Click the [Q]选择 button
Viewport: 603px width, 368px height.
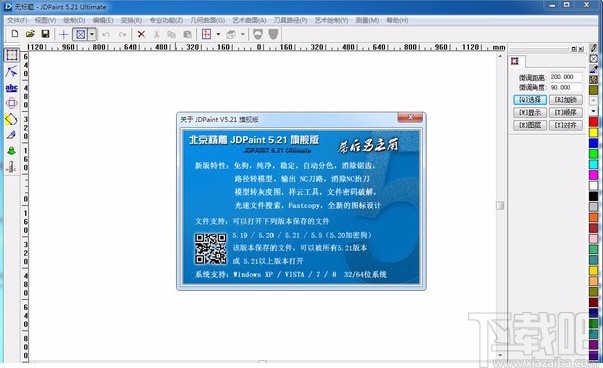pos(530,100)
